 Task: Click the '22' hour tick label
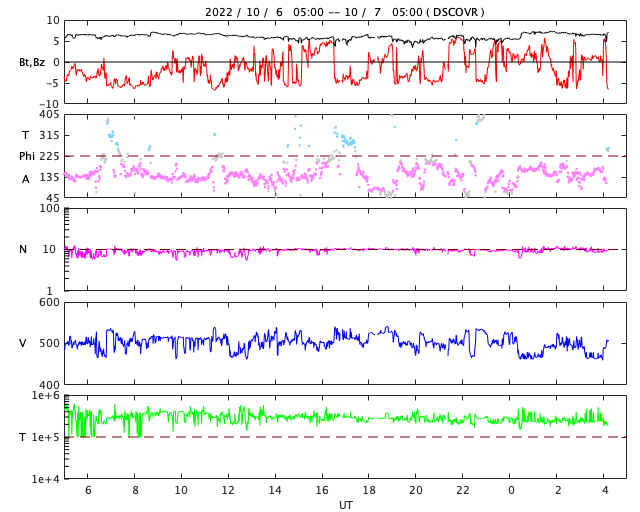click(463, 490)
